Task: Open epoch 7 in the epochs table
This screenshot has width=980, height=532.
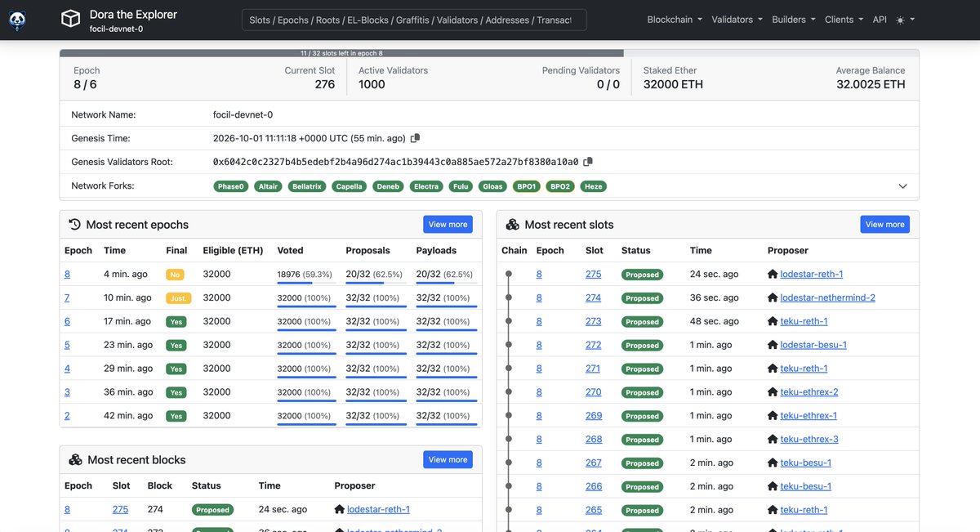Action: point(67,297)
